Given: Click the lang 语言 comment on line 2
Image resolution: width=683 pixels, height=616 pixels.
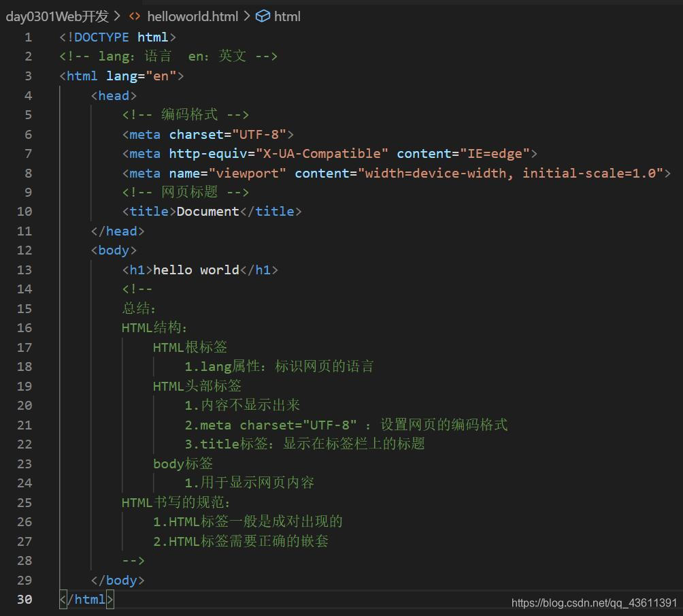Looking at the screenshot, I should [x=169, y=56].
